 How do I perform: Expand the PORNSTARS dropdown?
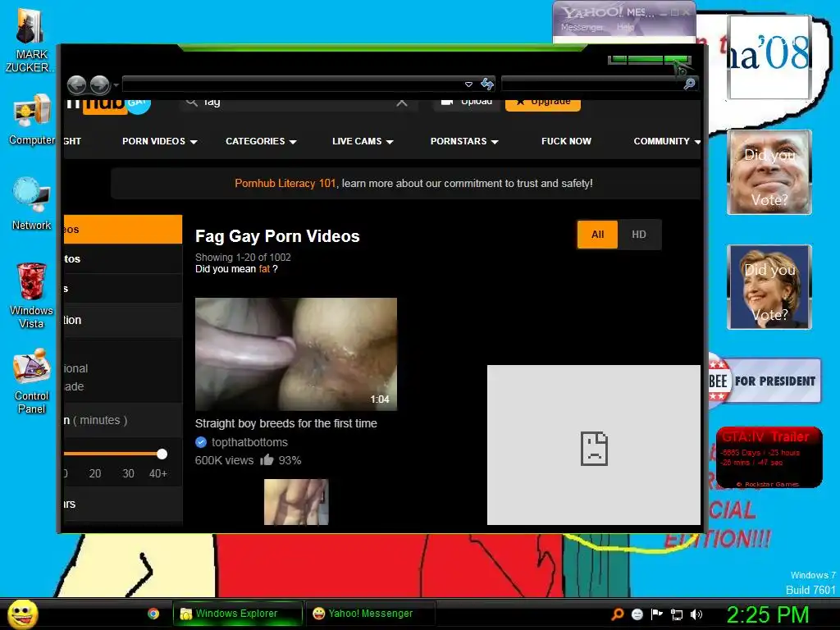(x=464, y=141)
